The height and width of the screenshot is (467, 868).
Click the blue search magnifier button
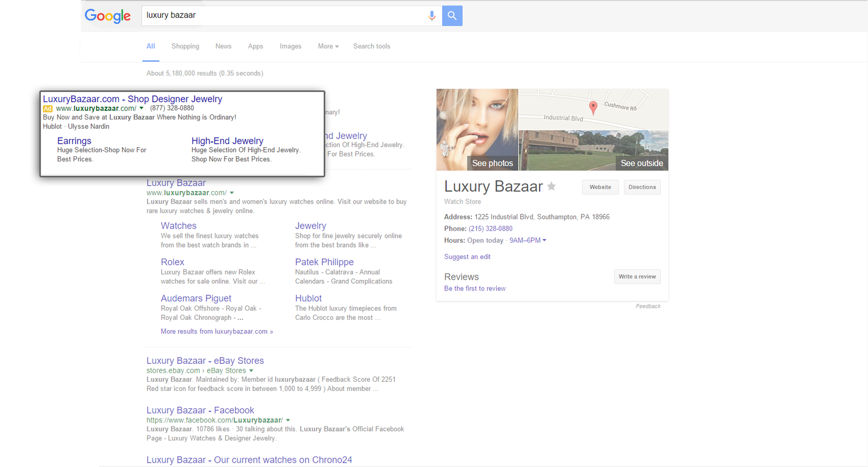[x=452, y=16]
